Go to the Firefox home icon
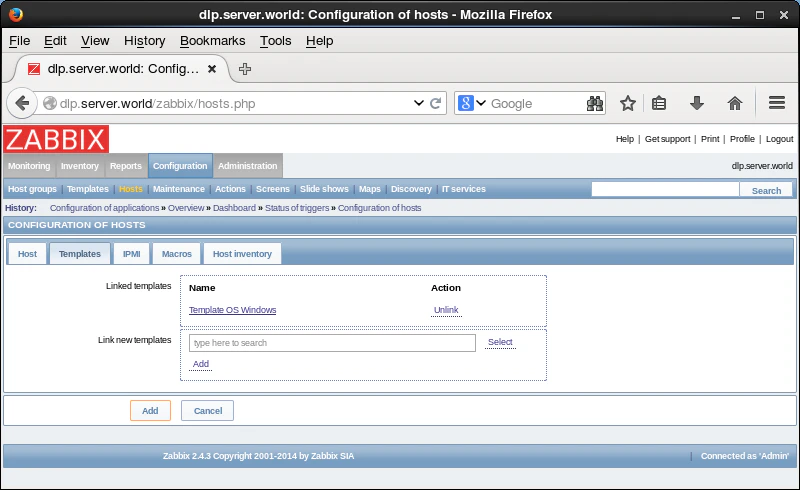 coord(734,104)
